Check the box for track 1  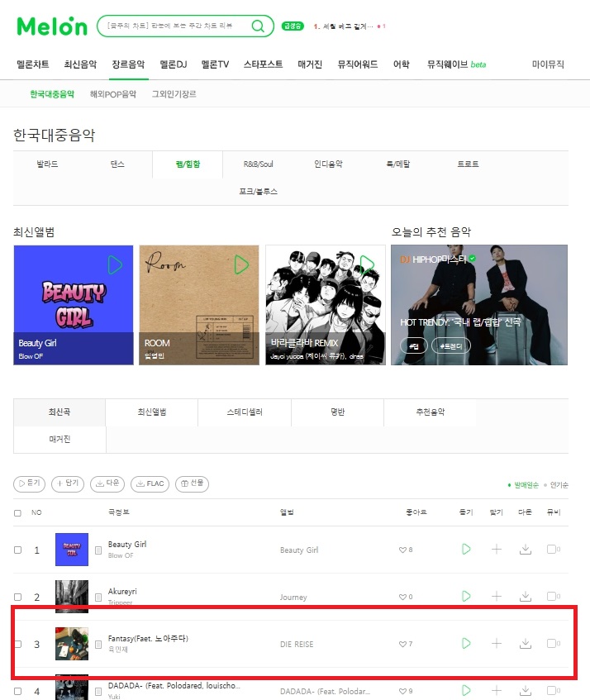tap(18, 550)
